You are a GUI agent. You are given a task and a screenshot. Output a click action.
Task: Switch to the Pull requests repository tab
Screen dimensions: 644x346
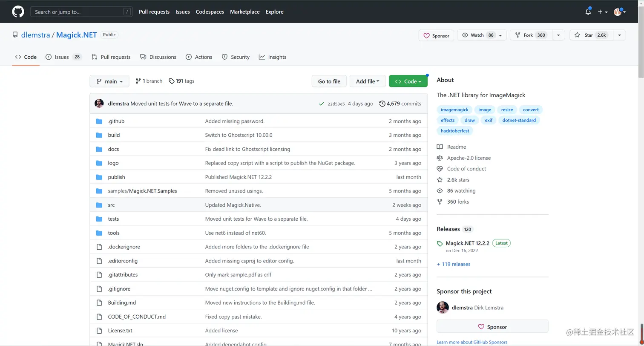click(111, 57)
